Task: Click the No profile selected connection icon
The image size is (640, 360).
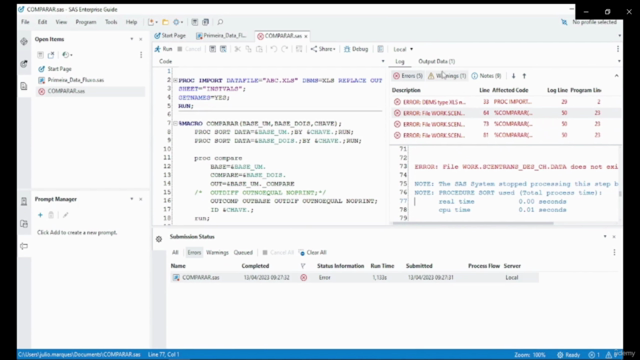Action: pos(564,22)
